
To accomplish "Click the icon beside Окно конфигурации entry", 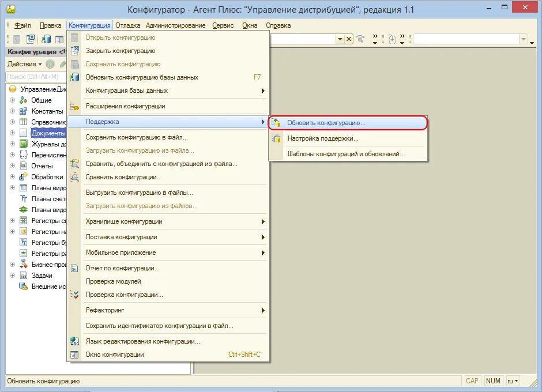I will [74, 355].
